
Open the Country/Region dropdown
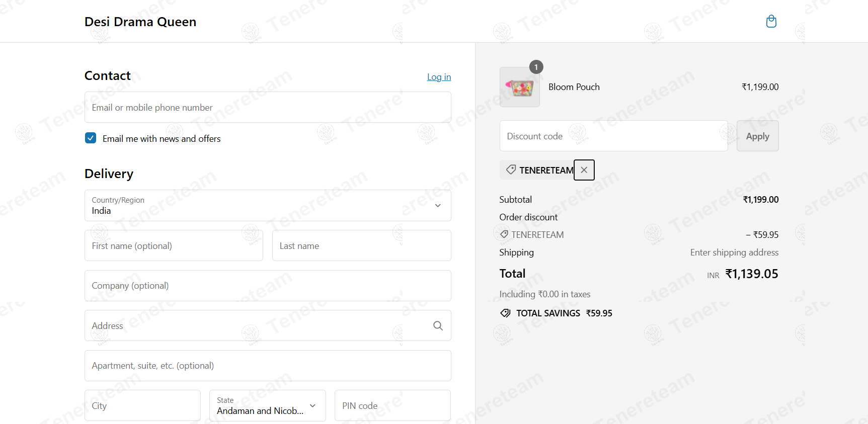click(268, 206)
